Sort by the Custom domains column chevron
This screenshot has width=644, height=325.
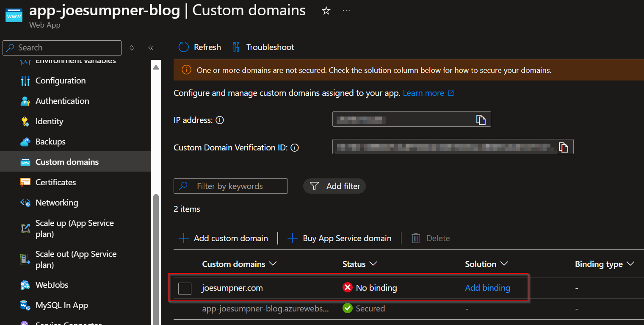point(273,264)
